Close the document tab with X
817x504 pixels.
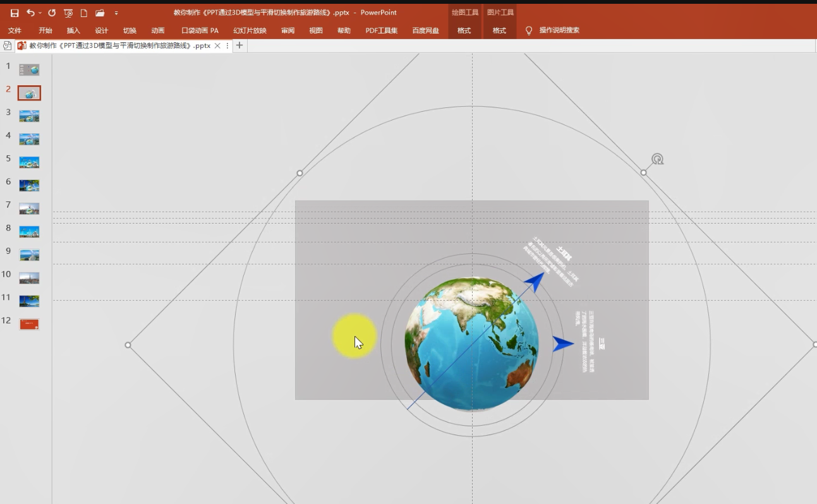217,46
